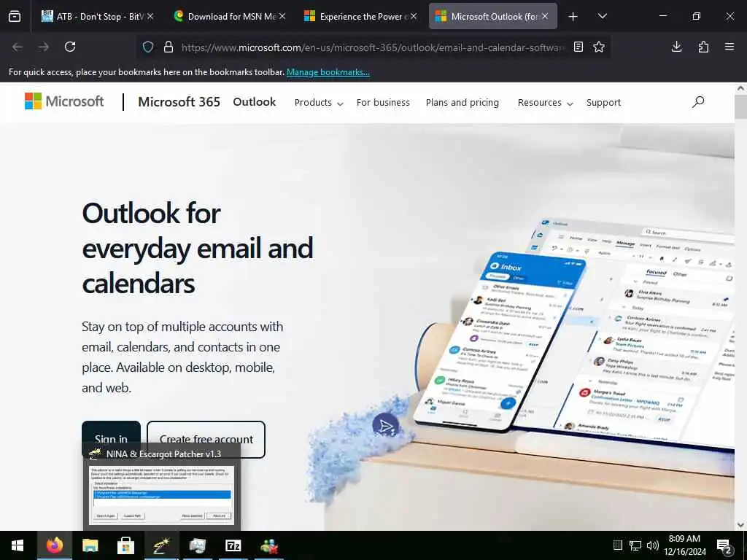Click Firefox icon in taskbar
This screenshot has width=747, height=560.
(54, 545)
